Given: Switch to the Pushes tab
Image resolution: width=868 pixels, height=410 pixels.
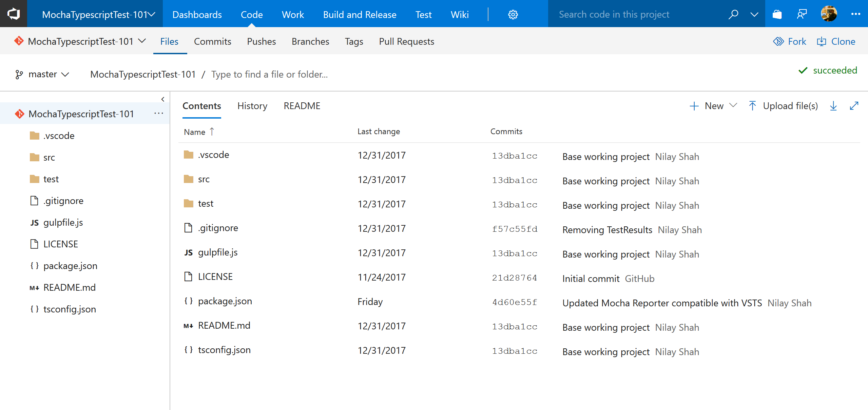Looking at the screenshot, I should tap(262, 41).
